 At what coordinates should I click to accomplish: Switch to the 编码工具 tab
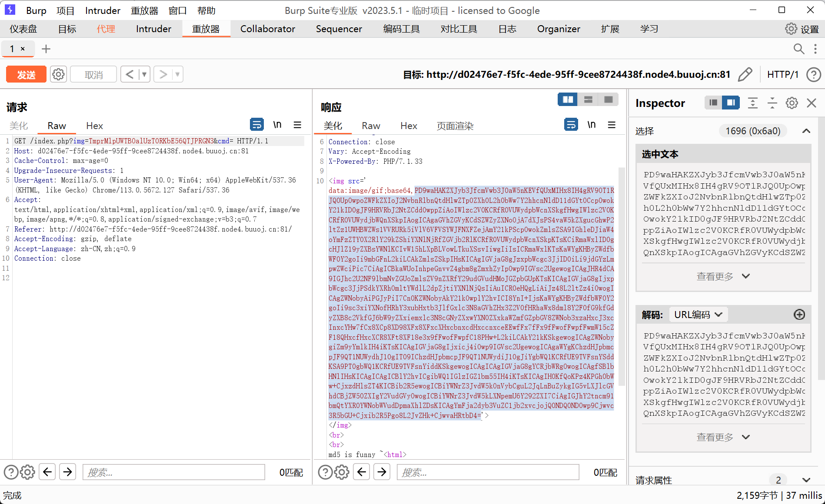[x=402, y=29]
